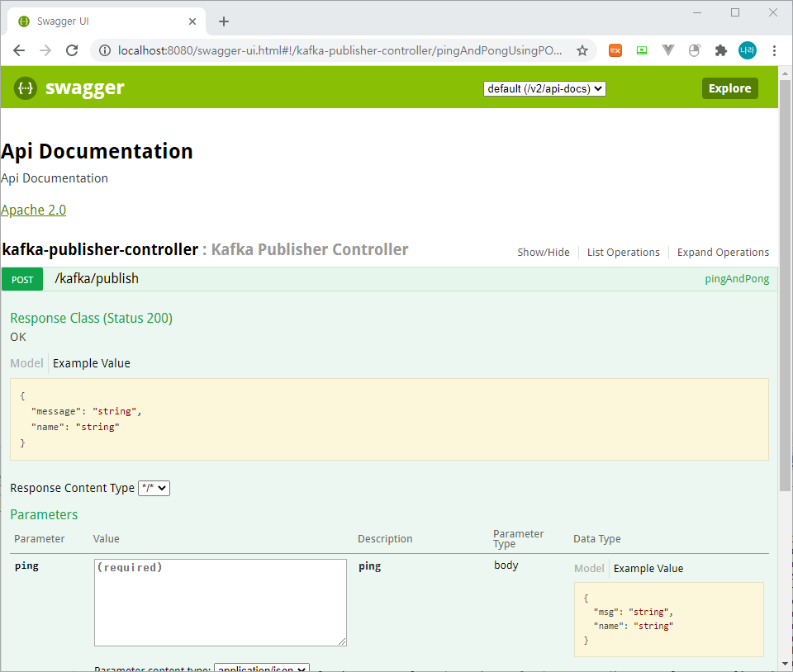Viewport: 793px width, 672px height.
Task: Click the "Data Type" column header
Action: (596, 538)
